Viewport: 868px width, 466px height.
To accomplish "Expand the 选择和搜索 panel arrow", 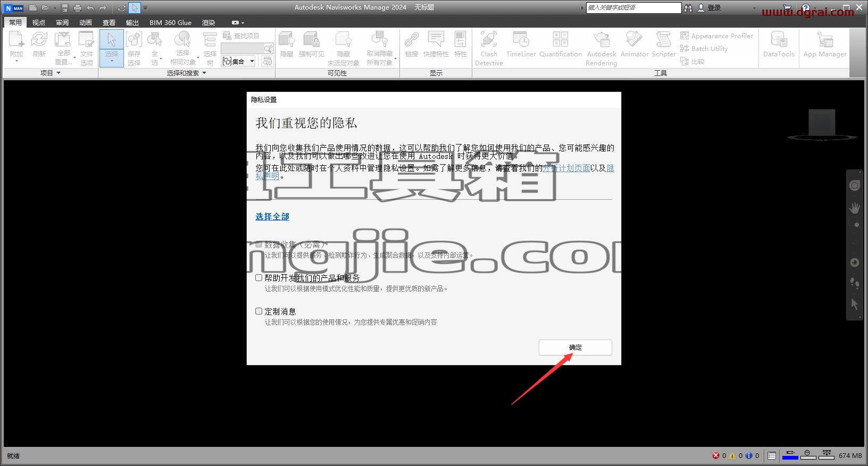I will [x=204, y=73].
